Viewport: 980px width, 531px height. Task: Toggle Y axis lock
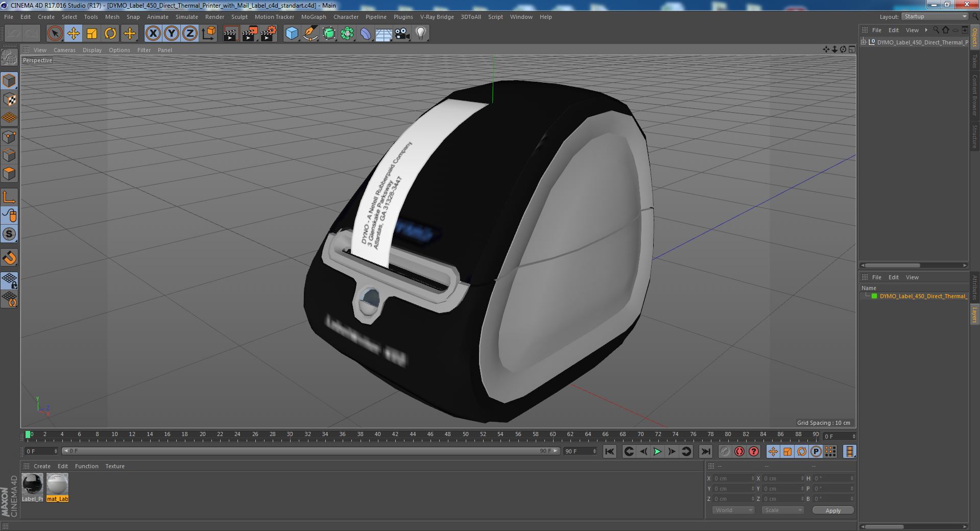[x=172, y=34]
